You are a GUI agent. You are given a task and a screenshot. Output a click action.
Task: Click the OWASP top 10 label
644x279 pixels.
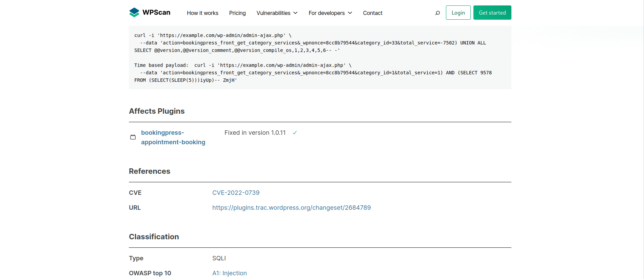pyautogui.click(x=150, y=273)
